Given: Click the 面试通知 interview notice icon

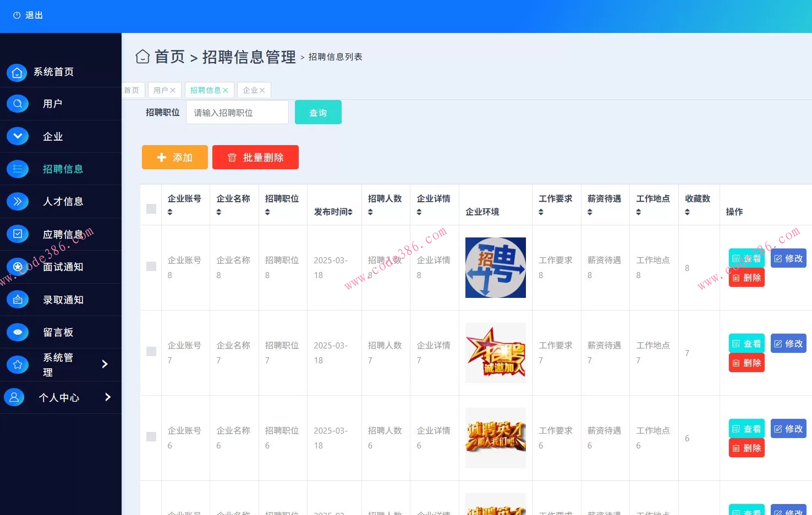Looking at the screenshot, I should point(17,267).
